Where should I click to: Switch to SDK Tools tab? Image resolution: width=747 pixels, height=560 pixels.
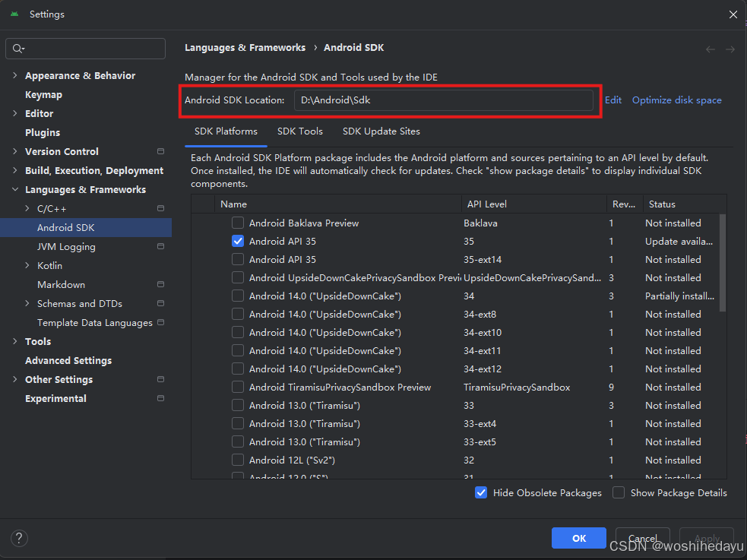coord(300,131)
